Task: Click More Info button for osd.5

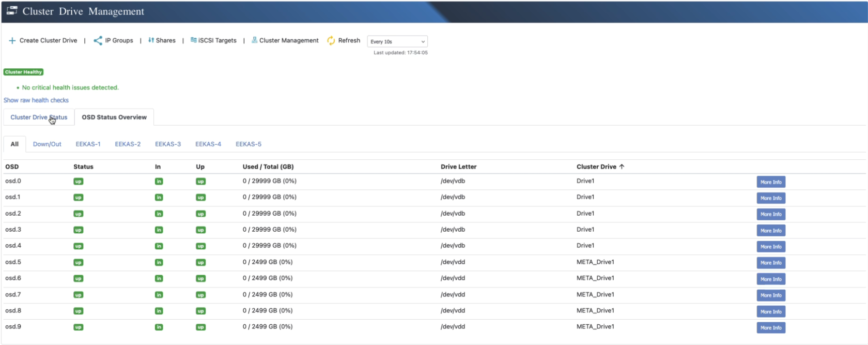Action: pos(770,263)
